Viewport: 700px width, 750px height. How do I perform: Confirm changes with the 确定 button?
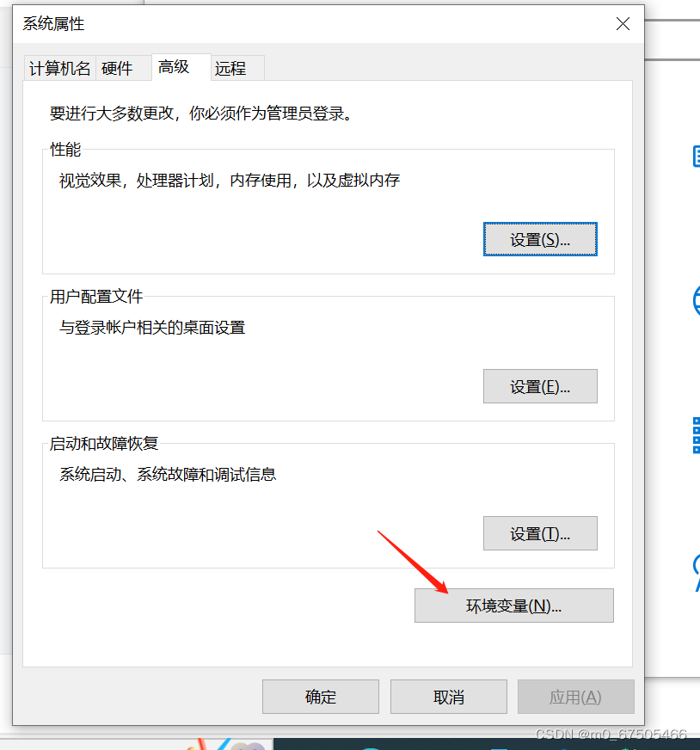pyautogui.click(x=320, y=697)
